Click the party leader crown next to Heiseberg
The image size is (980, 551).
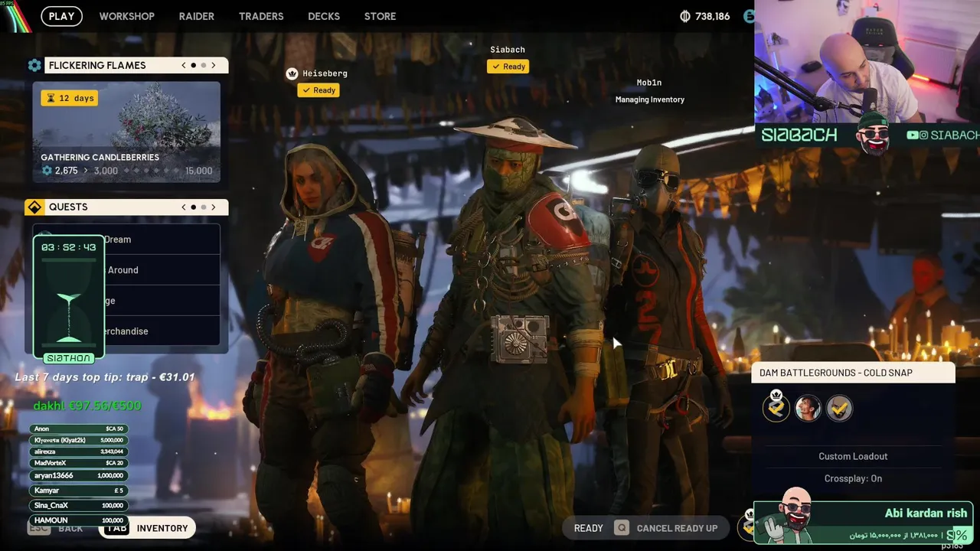292,73
